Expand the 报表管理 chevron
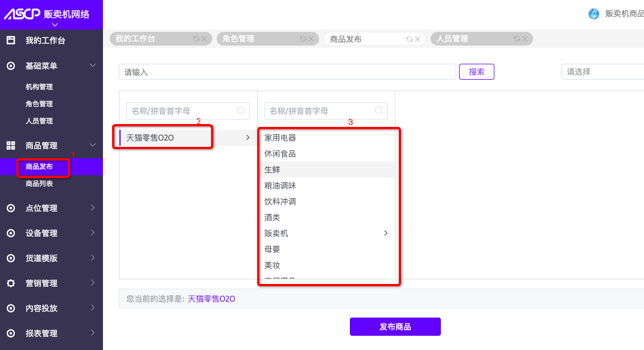The height and width of the screenshot is (350, 644). pyautogui.click(x=93, y=333)
